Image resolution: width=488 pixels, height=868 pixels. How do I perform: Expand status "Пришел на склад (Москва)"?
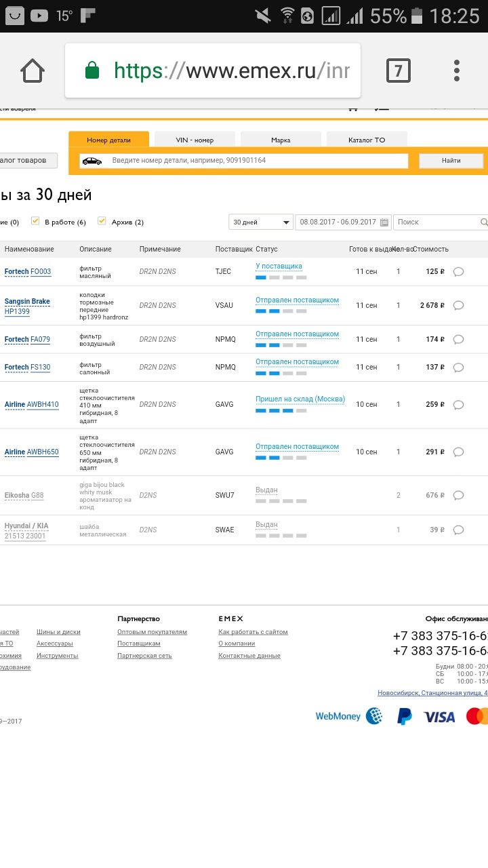point(300,399)
